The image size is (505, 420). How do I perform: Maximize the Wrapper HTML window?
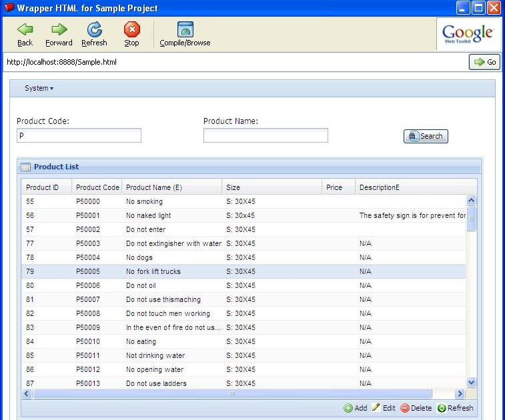(x=478, y=8)
